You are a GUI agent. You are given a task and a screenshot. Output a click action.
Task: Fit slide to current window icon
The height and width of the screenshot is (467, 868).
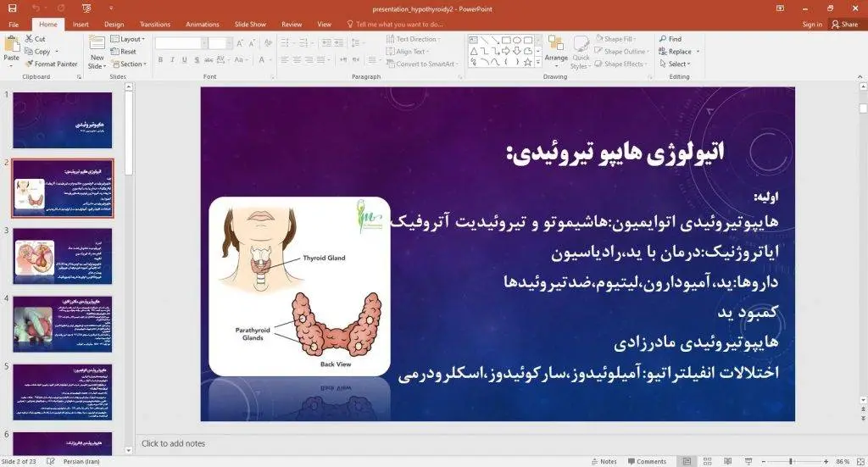pyautogui.click(x=860, y=461)
